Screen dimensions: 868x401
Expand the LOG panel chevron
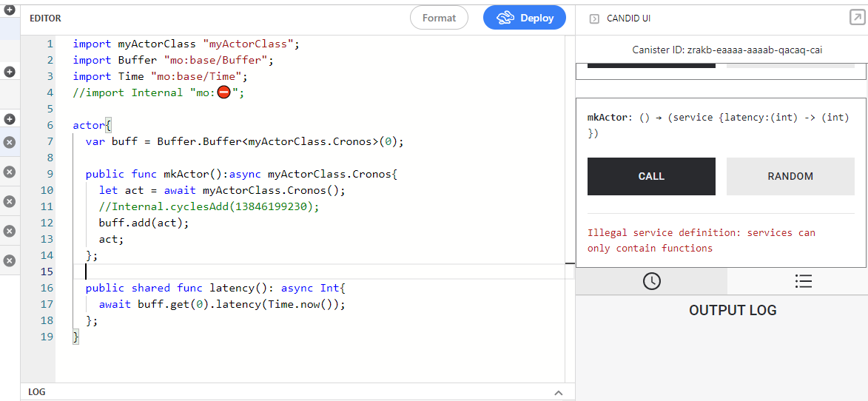559,393
